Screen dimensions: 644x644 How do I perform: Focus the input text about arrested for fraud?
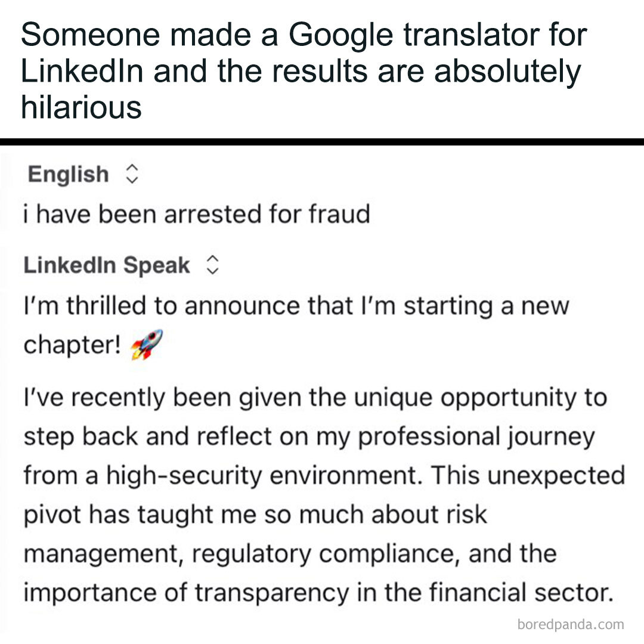click(x=197, y=213)
